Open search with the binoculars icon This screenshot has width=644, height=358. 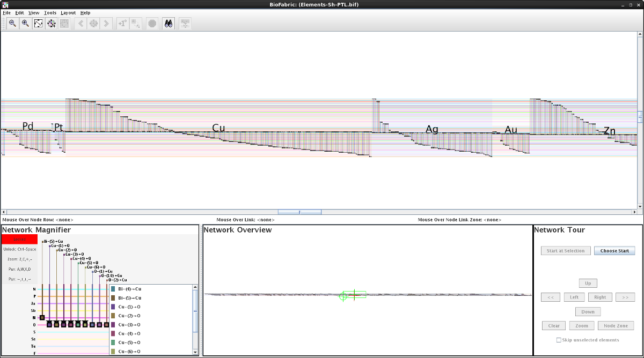point(168,24)
